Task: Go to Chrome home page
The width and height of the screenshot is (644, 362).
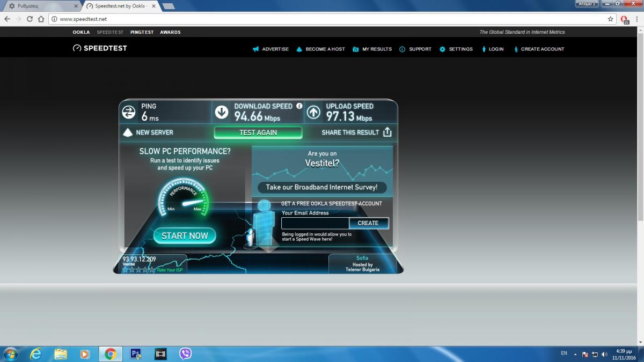Action: point(41,19)
